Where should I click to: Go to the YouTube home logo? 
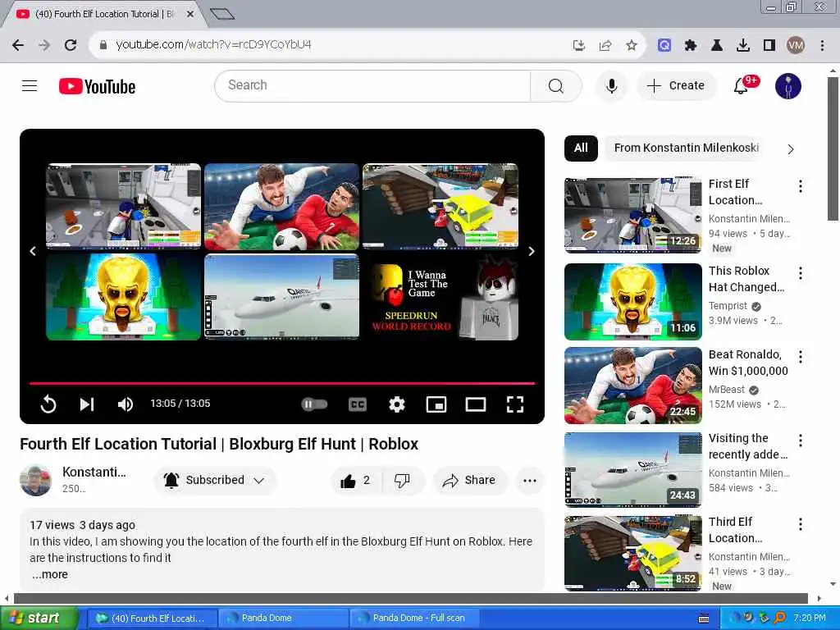[97, 86]
